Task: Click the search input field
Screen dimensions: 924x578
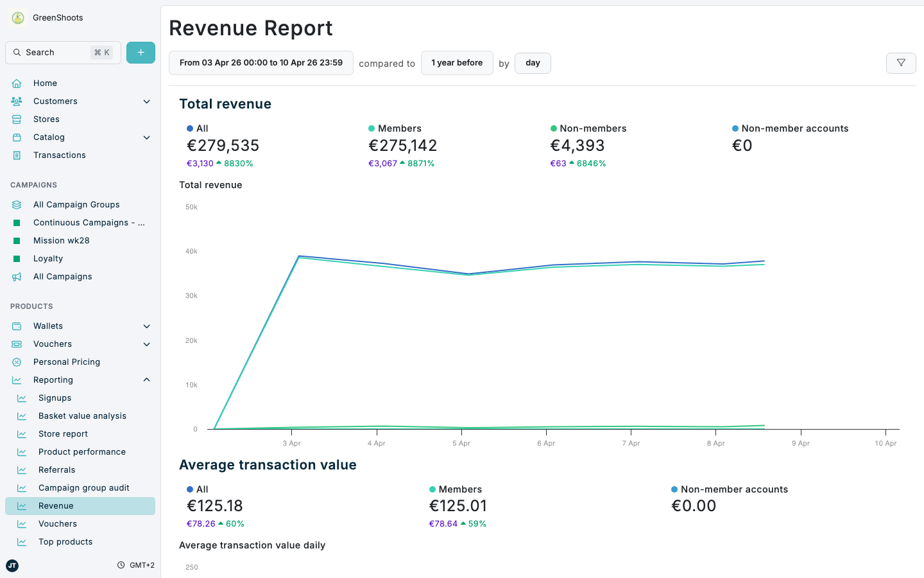Action: point(62,52)
